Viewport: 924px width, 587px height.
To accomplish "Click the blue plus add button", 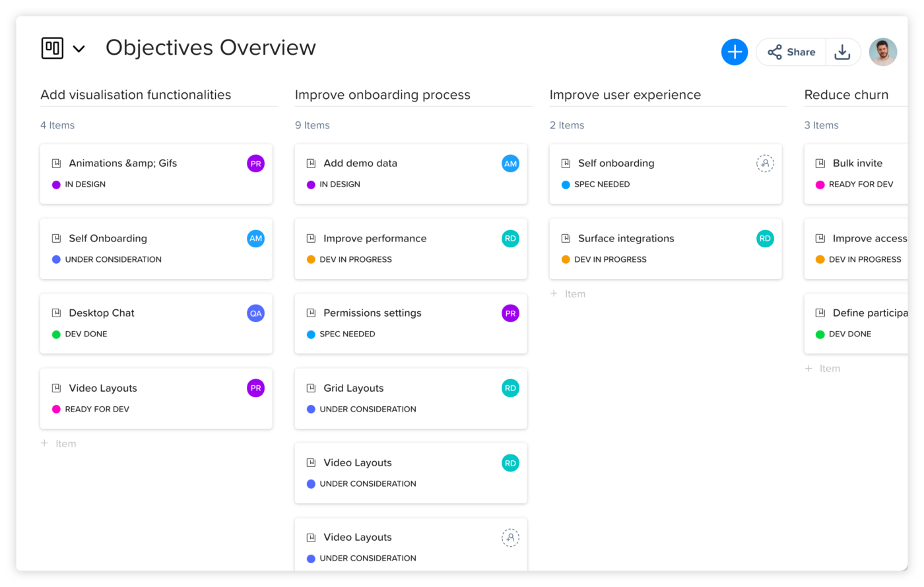I will coord(734,52).
